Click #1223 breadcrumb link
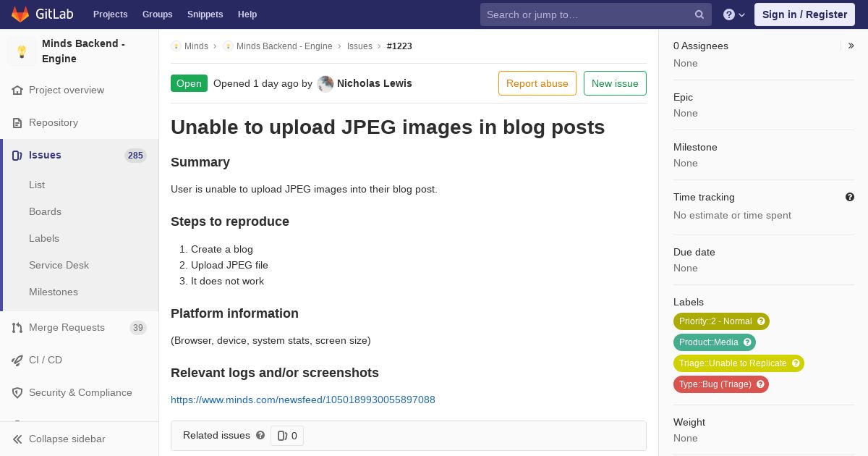This screenshot has width=868, height=456. [399, 46]
